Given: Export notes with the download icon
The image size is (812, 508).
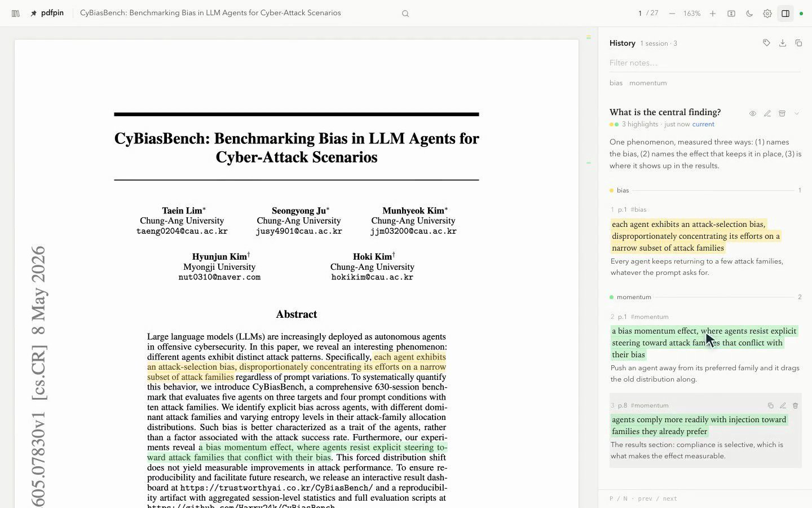Looking at the screenshot, I should click(x=783, y=43).
